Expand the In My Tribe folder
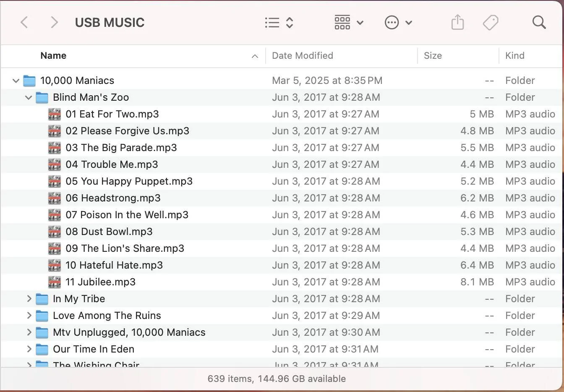564x392 pixels. pyautogui.click(x=29, y=299)
